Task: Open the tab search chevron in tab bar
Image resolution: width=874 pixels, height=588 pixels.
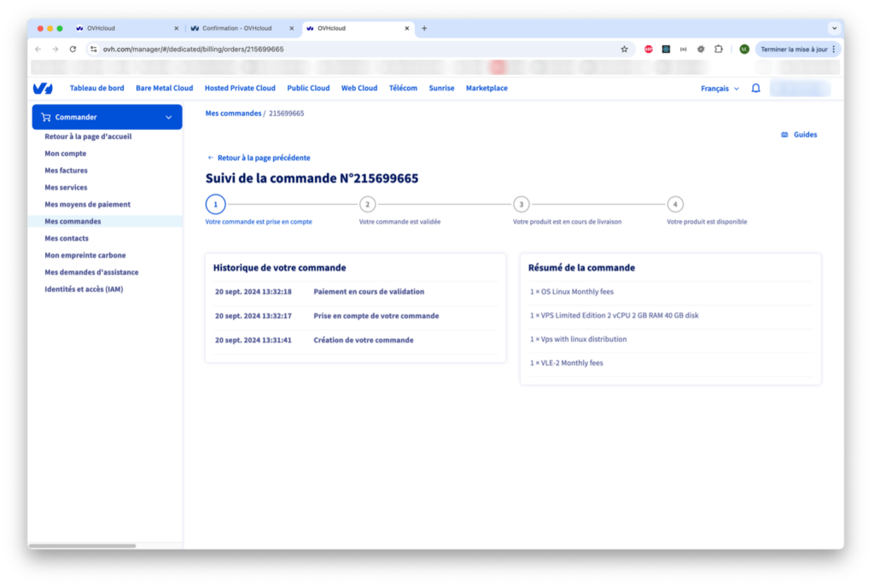Action: pyautogui.click(x=834, y=28)
